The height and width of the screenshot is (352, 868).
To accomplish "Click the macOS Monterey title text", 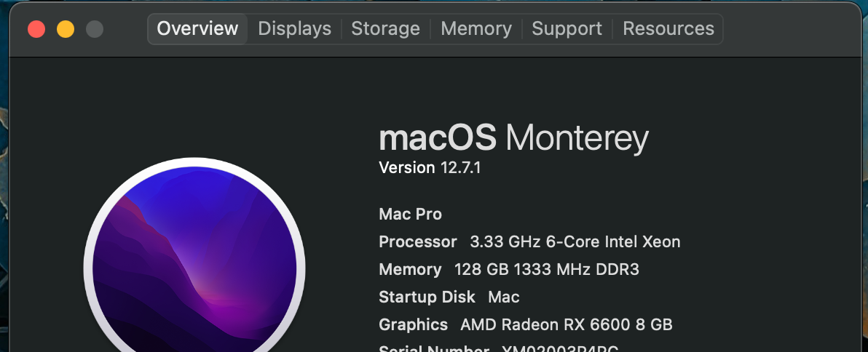I will tap(513, 138).
